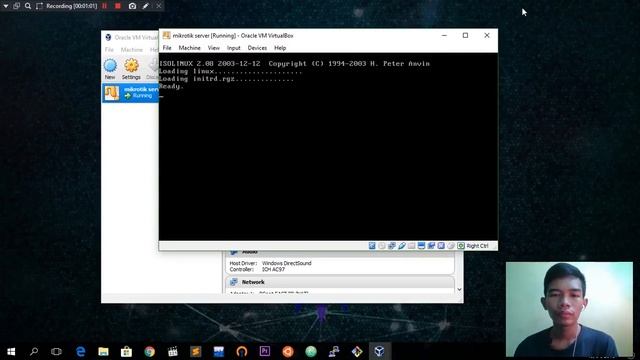Viewport: 640px width, 360px height.
Task: Take a screenshot with the camera icon
Action: (132, 6)
